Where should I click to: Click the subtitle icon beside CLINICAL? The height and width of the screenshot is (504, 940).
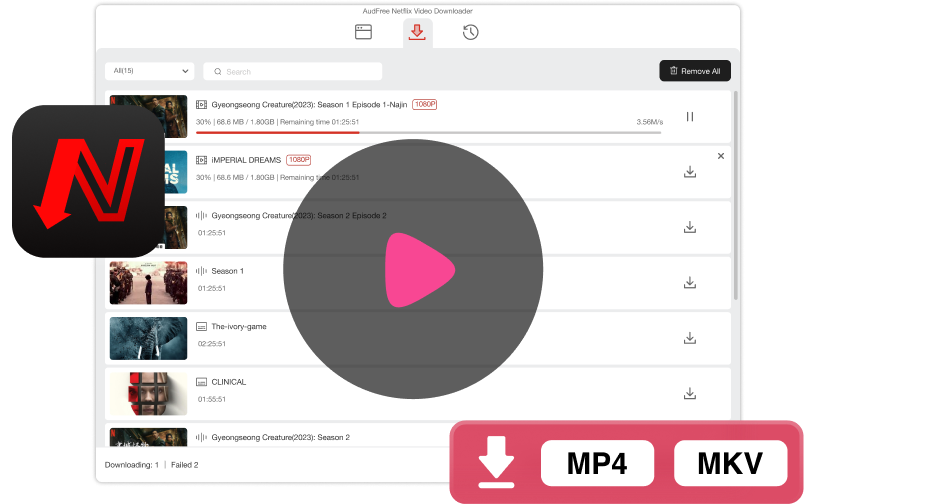coord(201,382)
